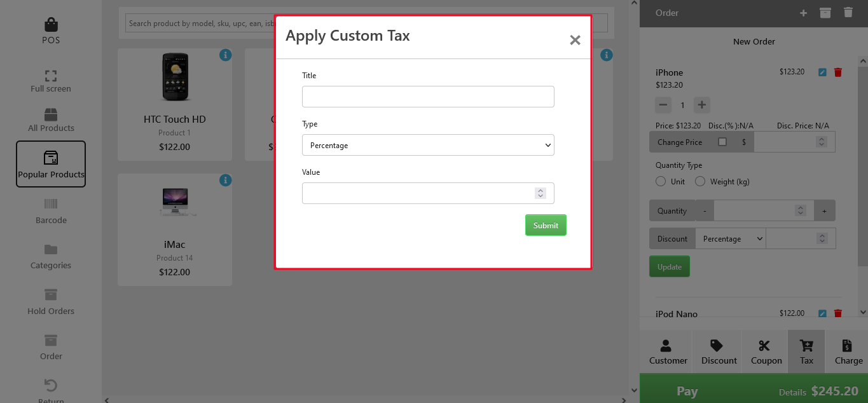This screenshot has width=868, height=403.
Task: Click the tax Title input field
Action: click(428, 97)
